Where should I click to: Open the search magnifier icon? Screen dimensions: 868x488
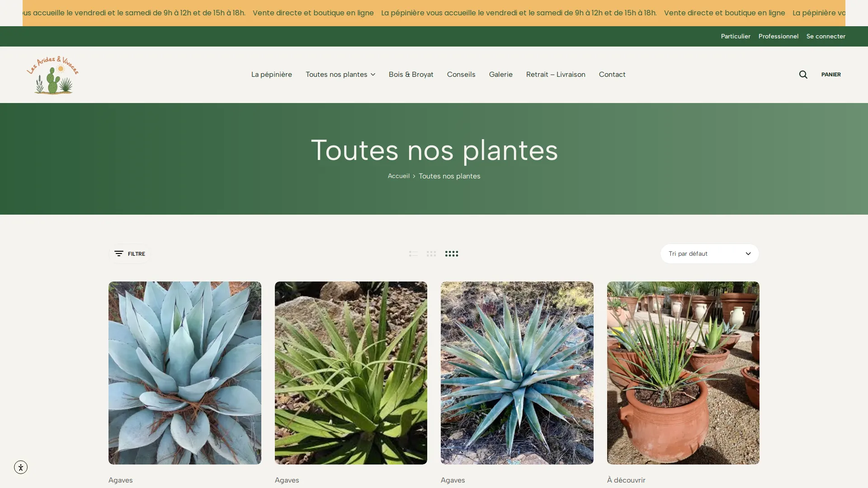(x=803, y=75)
